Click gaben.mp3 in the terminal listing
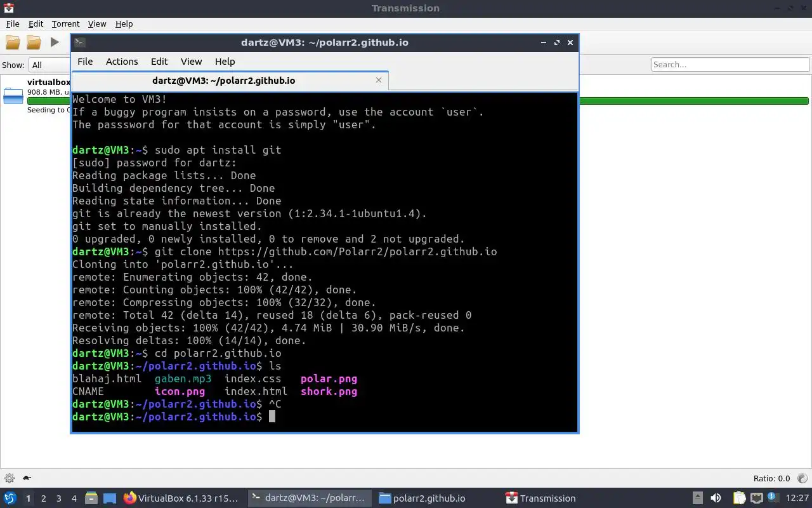This screenshot has height=508, width=812. [x=183, y=378]
